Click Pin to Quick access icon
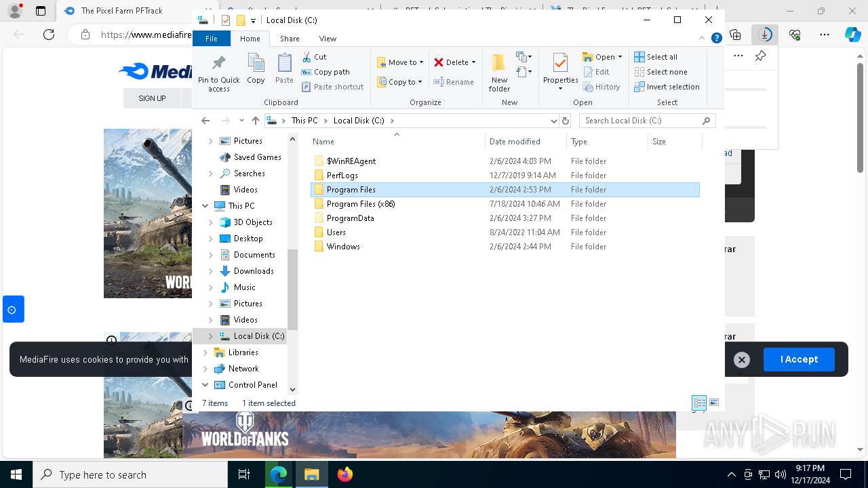 click(218, 64)
